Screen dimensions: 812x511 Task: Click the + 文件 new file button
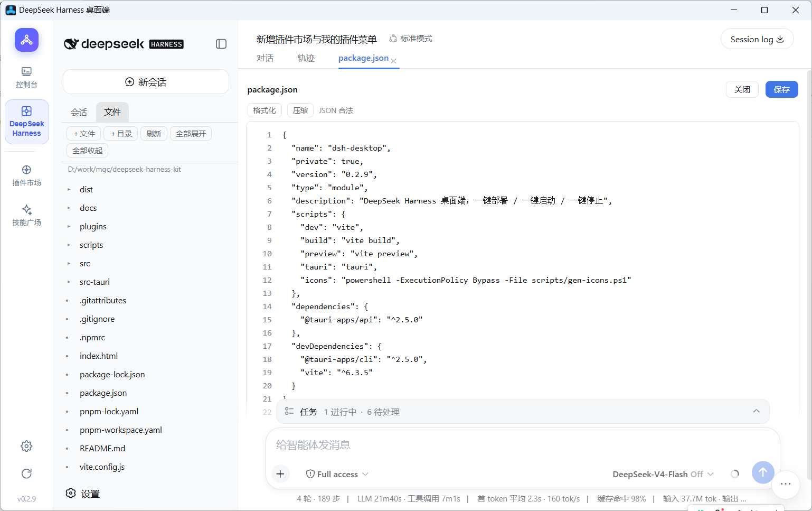point(84,134)
